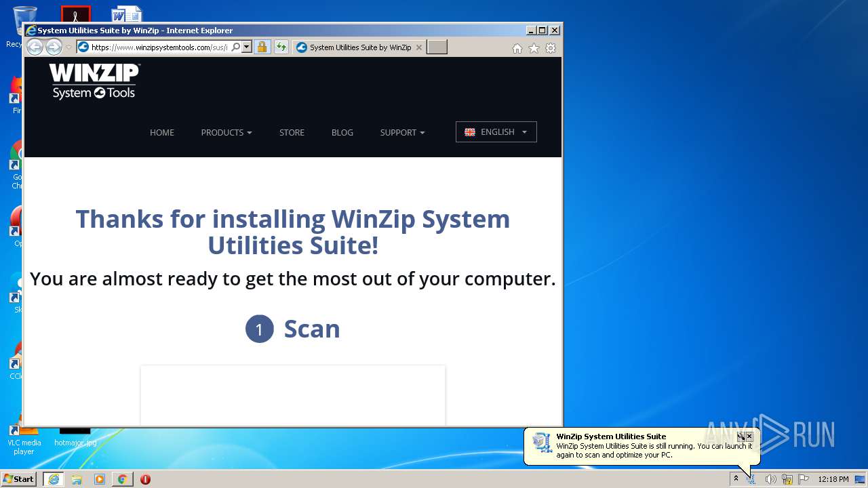Click the Show desktop button
The height and width of the screenshot is (488, 868).
860,479
